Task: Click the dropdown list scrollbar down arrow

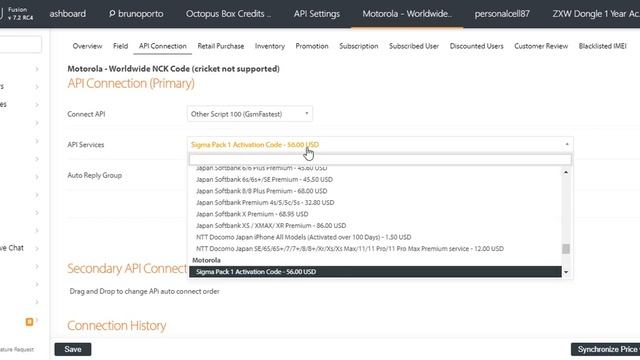Action: tap(566, 272)
